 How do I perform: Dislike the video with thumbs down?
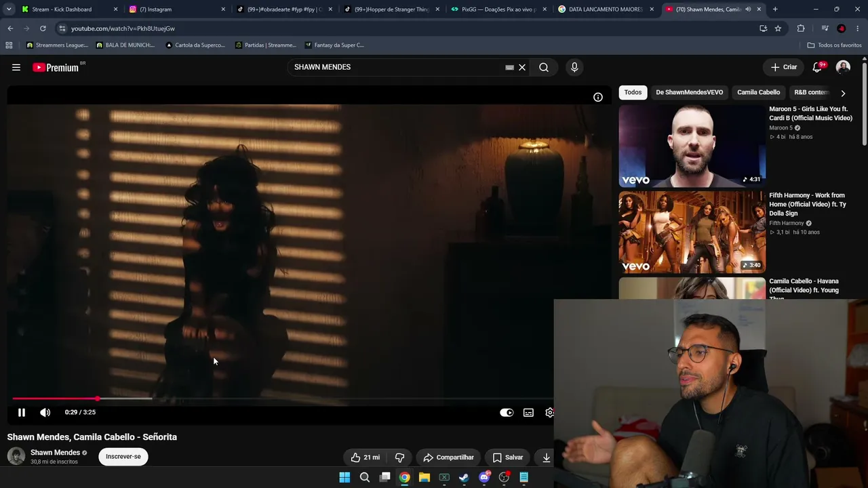[x=399, y=457]
